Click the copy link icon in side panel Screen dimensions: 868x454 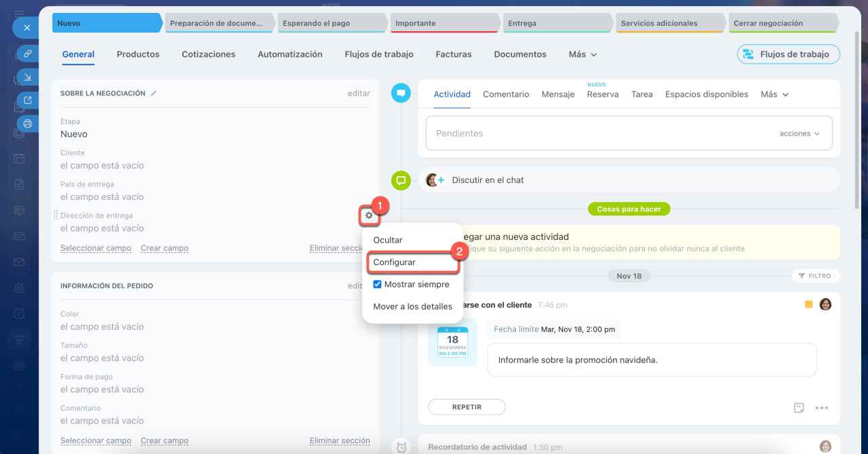[28, 53]
